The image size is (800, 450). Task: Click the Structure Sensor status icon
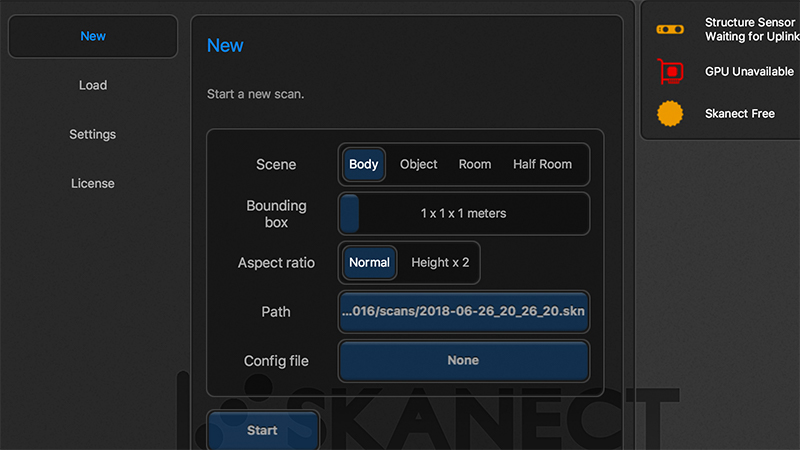(670, 30)
